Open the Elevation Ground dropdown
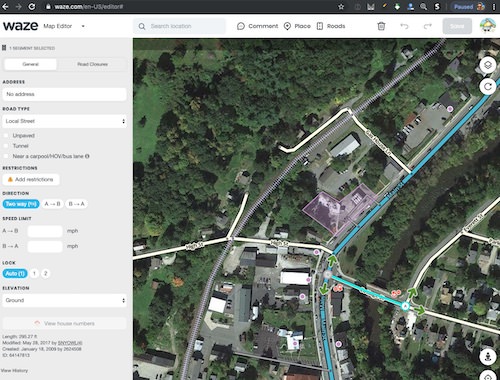500x380 pixels. 64,300
